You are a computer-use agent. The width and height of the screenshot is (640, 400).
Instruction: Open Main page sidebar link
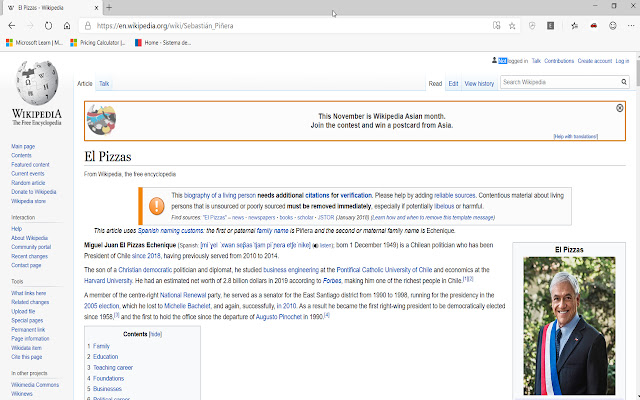tap(23, 147)
